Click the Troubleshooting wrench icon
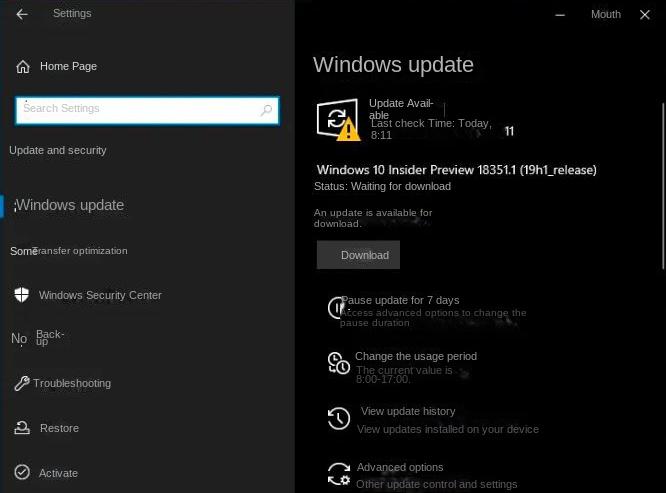666x493 pixels. coord(21,383)
